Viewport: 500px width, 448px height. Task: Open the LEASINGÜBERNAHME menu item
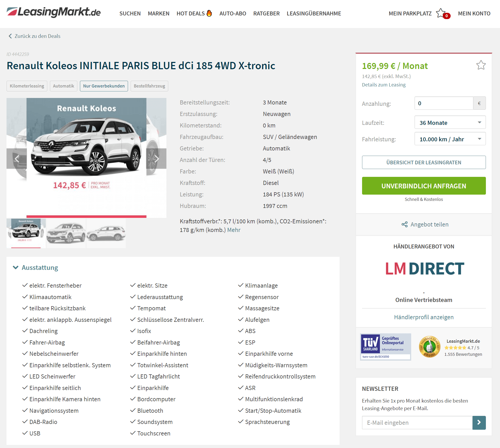(x=314, y=13)
